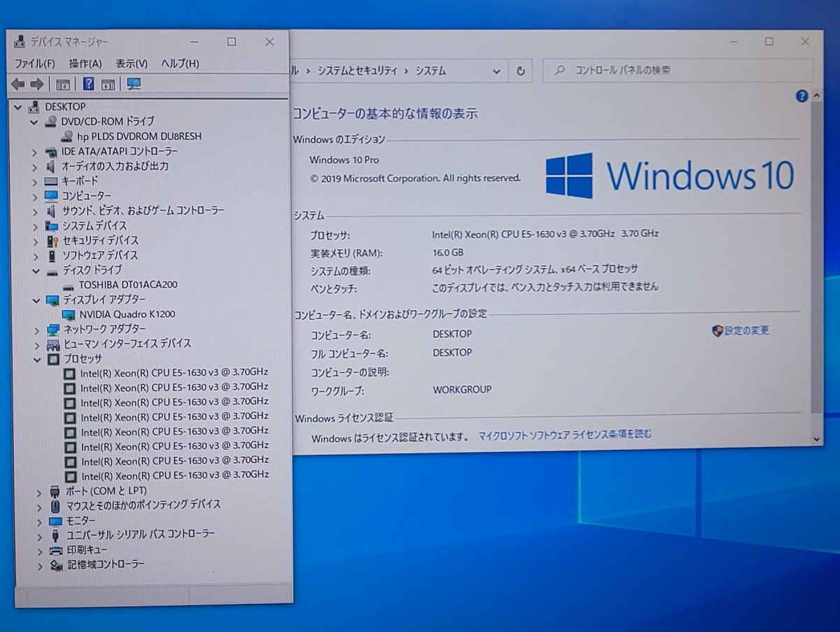Select the システム デバイス category
Viewport: 840px width, 632px height.
pos(94,225)
